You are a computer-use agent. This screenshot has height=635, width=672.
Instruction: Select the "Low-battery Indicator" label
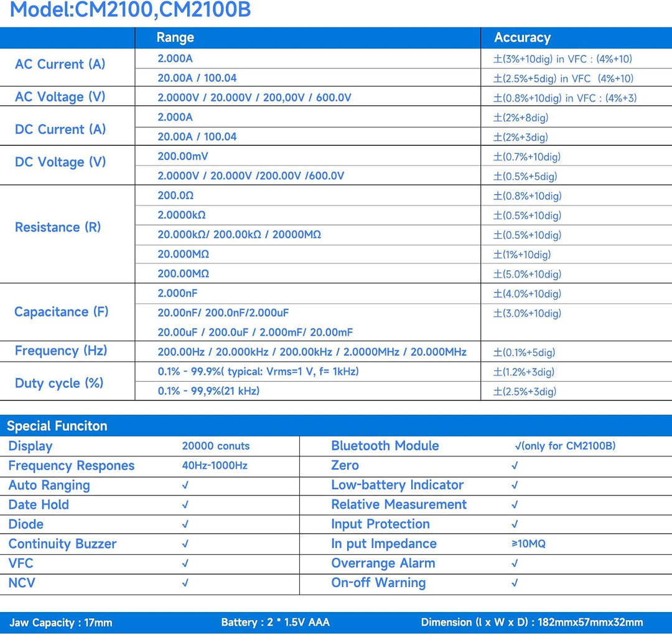point(398,485)
